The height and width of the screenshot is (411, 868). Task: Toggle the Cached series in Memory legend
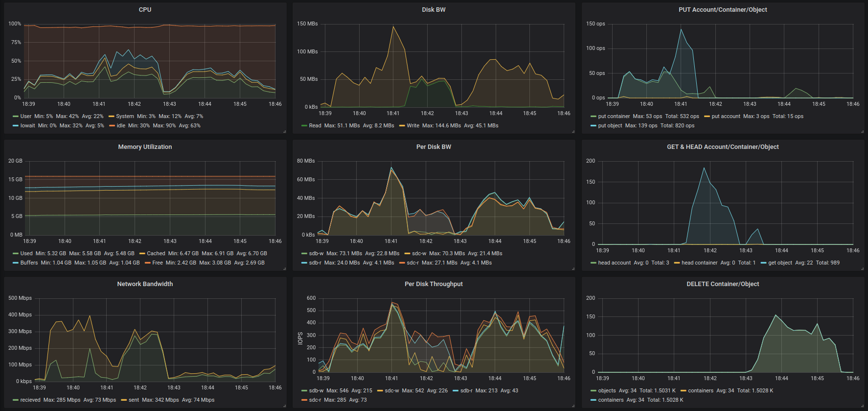pyautogui.click(x=156, y=253)
